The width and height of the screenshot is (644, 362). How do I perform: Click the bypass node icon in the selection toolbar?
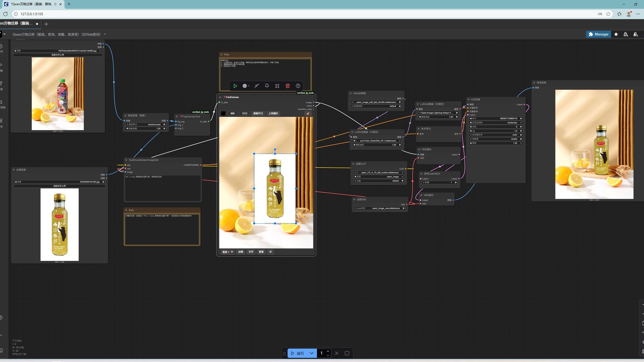[x=257, y=86]
